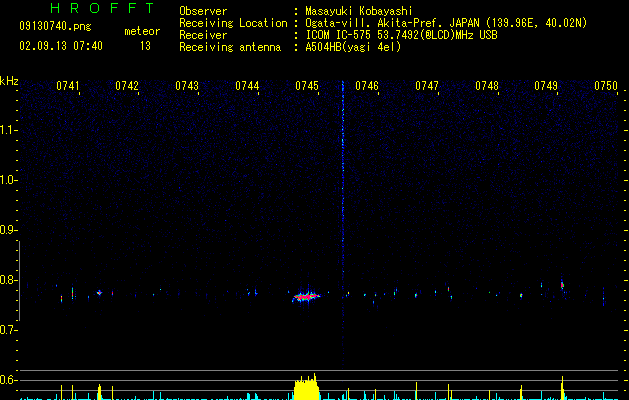Click the 0.8 kHz axis label
The height and width of the screenshot is (400, 629).
click(8, 280)
